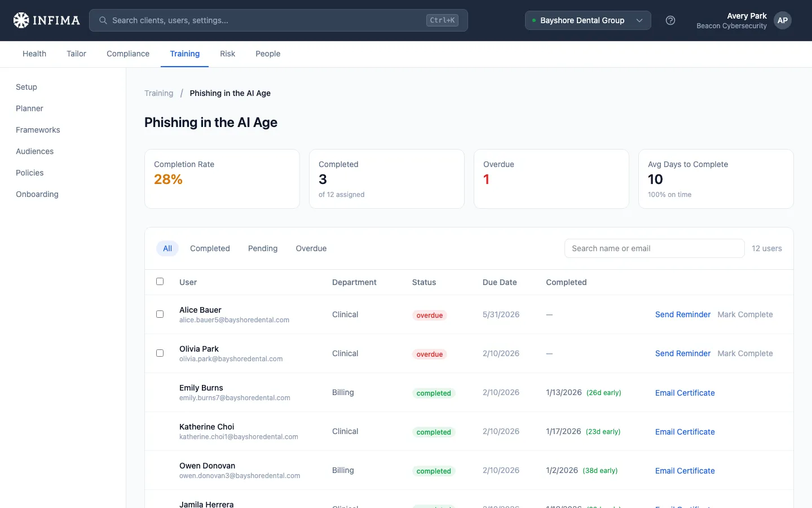812x508 pixels.
Task: Open Onboarding in the sidebar
Action: pyautogui.click(x=37, y=194)
